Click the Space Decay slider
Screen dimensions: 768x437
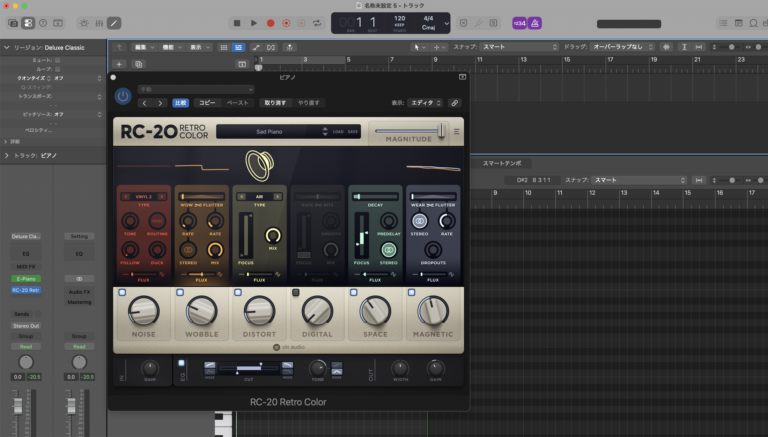[375, 196]
